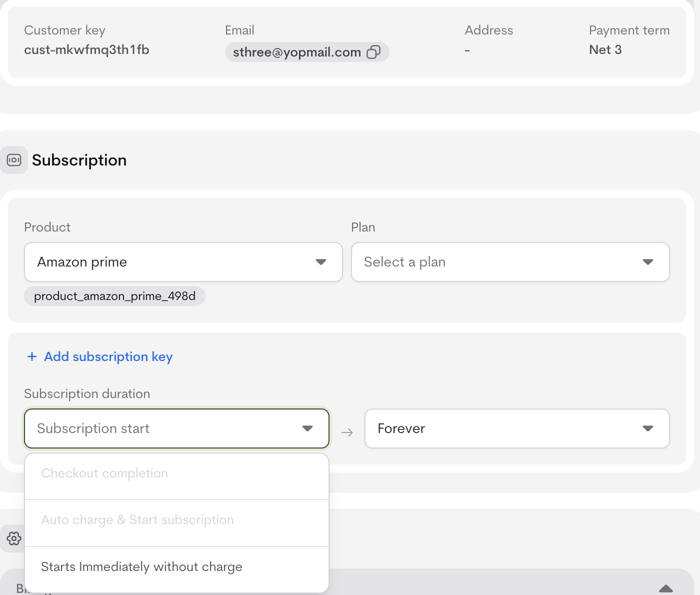This screenshot has width=700, height=595.
Task: Click the Forever dropdown caret
Action: (x=648, y=428)
